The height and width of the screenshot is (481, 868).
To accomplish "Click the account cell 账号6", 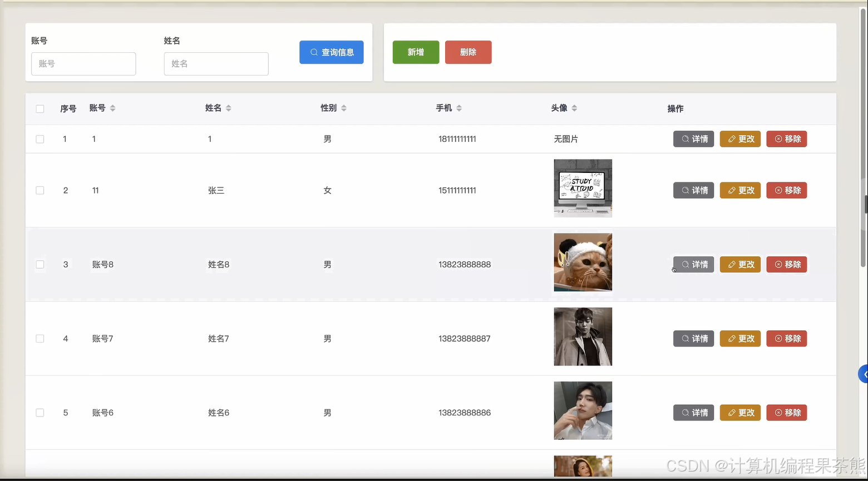I will [103, 413].
